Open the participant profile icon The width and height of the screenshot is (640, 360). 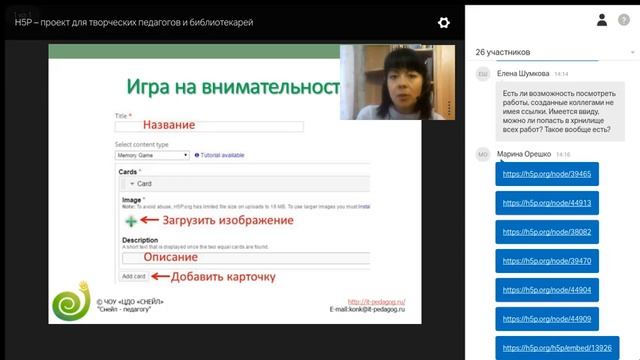tap(602, 20)
